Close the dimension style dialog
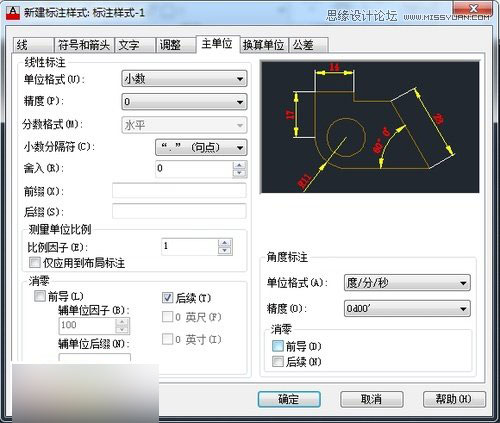The height and width of the screenshot is (423, 500). 473,8
